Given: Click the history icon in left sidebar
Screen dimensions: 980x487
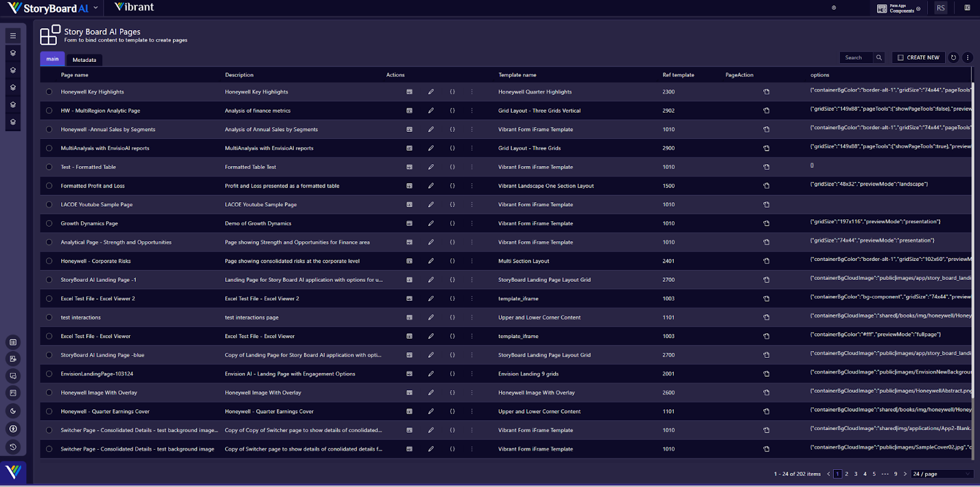Looking at the screenshot, I should click(13, 447).
